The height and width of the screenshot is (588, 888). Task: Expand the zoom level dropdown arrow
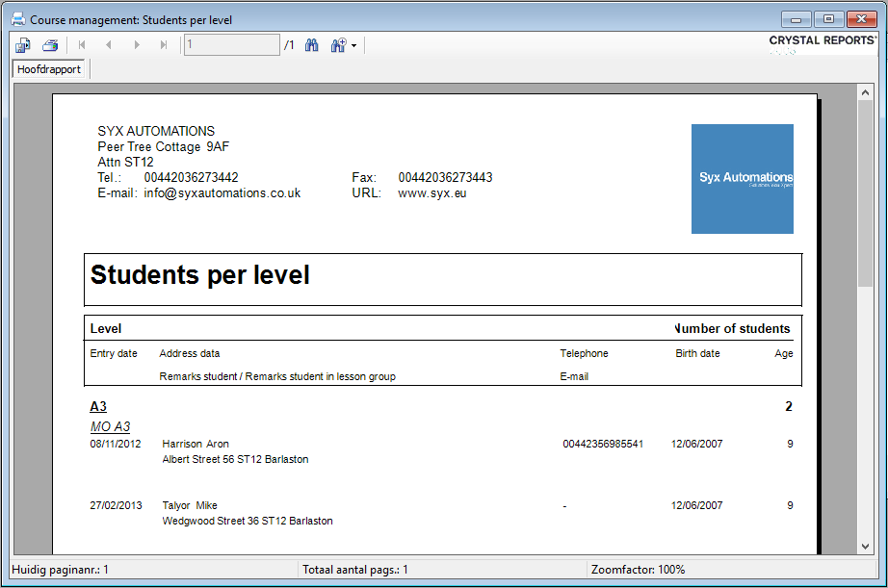coord(354,46)
